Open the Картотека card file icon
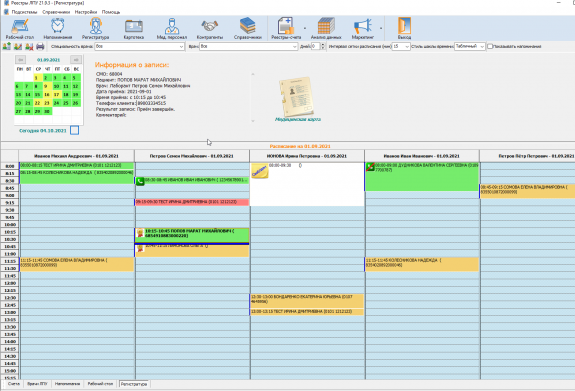The image size is (575, 391). click(x=133, y=29)
